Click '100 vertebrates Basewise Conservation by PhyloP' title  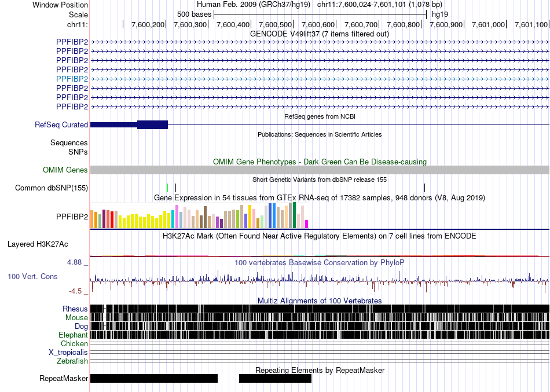pyautogui.click(x=320, y=262)
